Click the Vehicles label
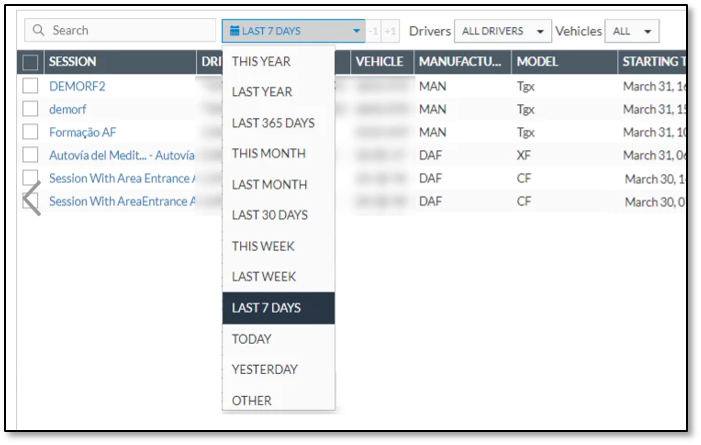 (578, 31)
